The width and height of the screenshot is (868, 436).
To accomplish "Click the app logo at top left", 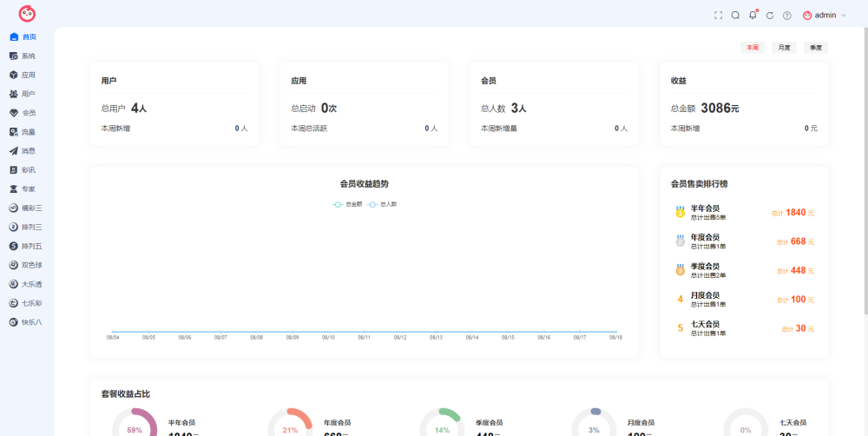I will coord(27,13).
